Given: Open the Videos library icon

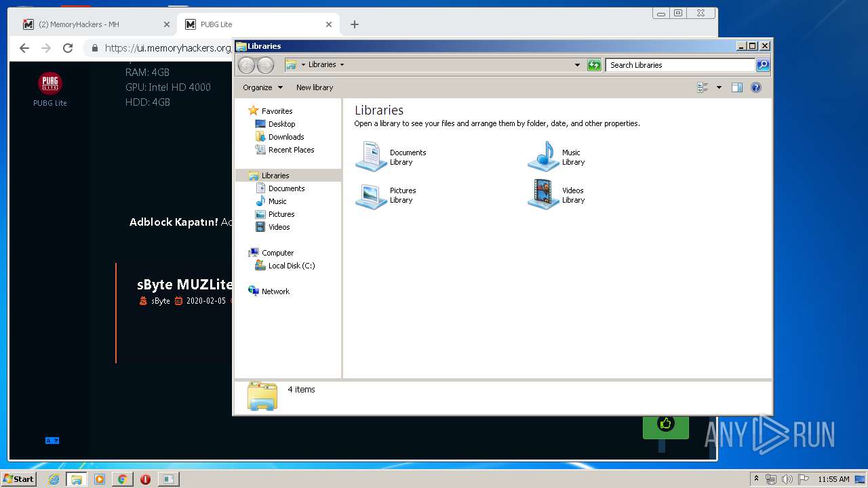Looking at the screenshot, I should (x=543, y=195).
